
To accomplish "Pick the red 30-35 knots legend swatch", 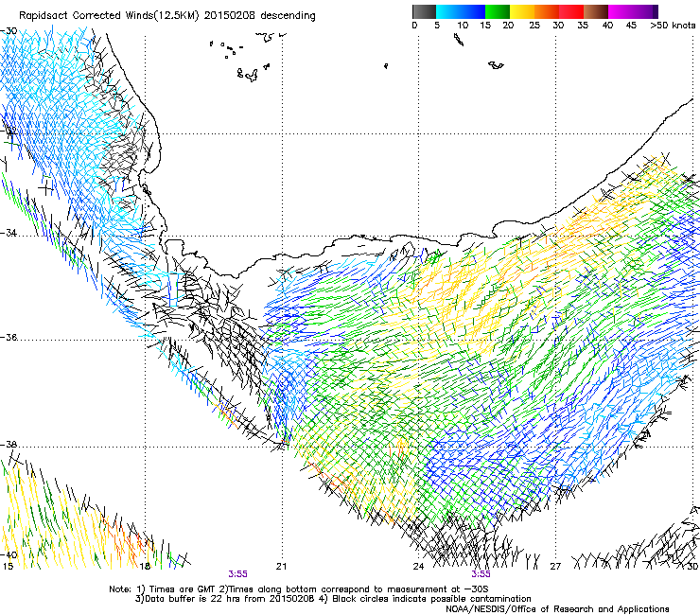I will 571,11.
